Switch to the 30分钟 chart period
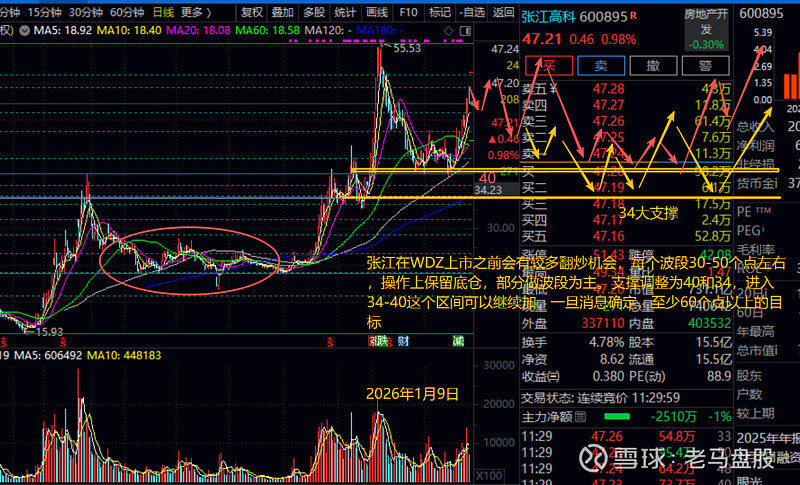800x485 pixels. [x=86, y=12]
